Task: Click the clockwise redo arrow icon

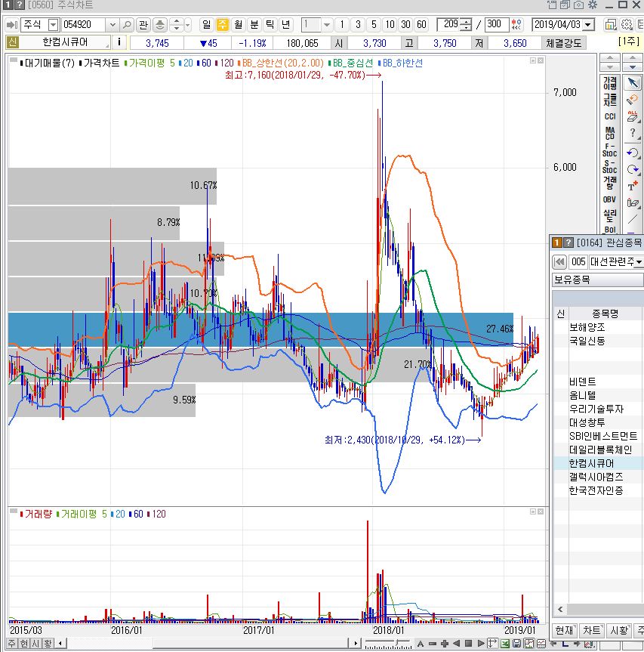Action: 633,169
